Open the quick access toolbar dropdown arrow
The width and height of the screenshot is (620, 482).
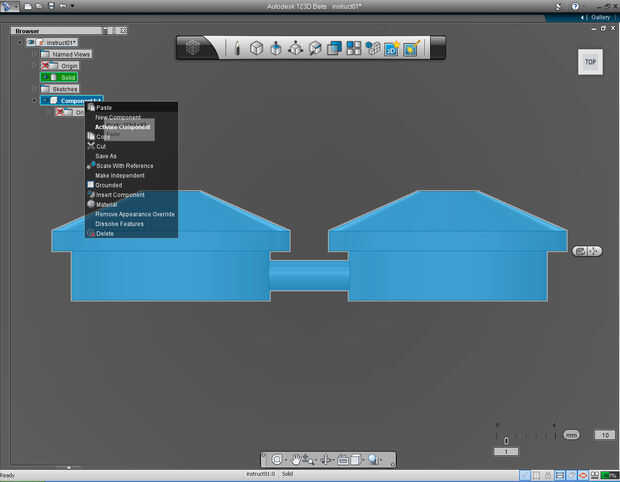pyautogui.click(x=72, y=6)
